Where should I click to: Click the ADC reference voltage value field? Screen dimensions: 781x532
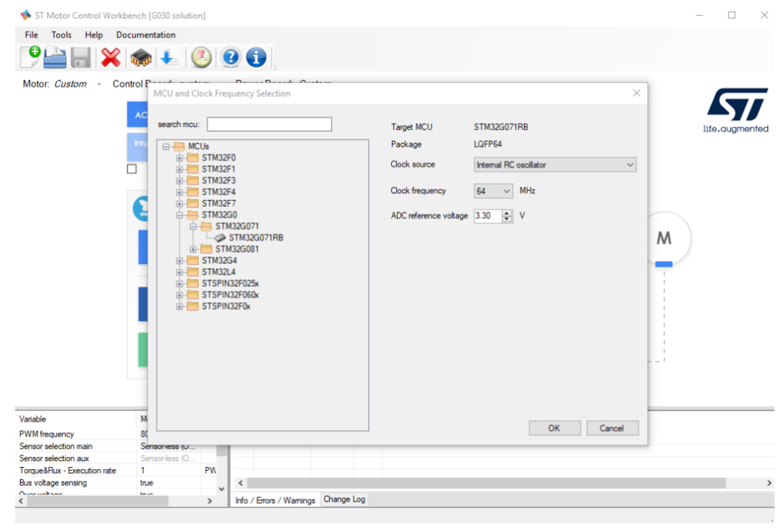point(488,216)
